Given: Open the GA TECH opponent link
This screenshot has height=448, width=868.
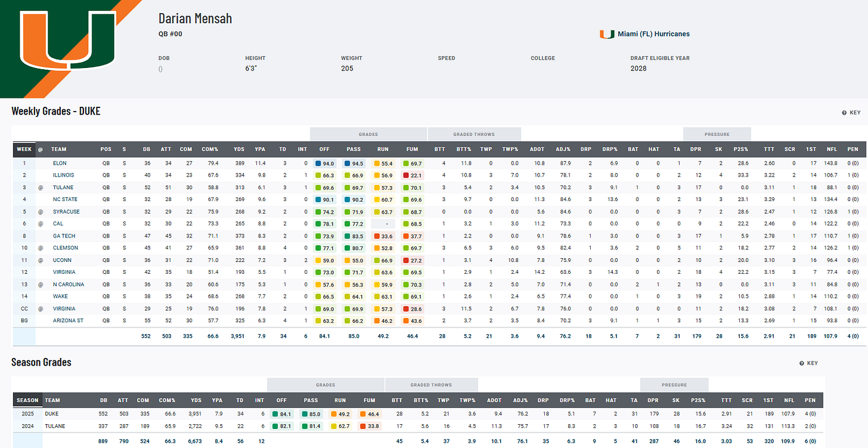Looking at the screenshot, I should coord(64,236).
